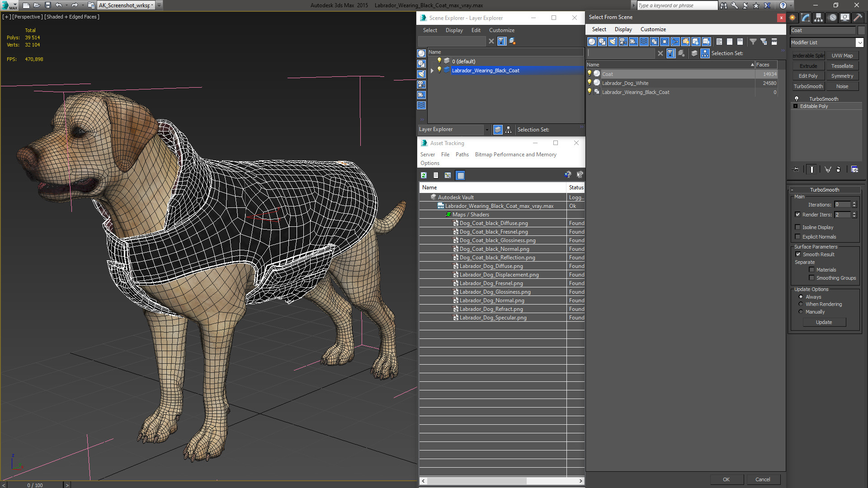Image resolution: width=868 pixels, height=488 pixels.
Task: Click the Coat object color swatch
Action: (861, 30)
